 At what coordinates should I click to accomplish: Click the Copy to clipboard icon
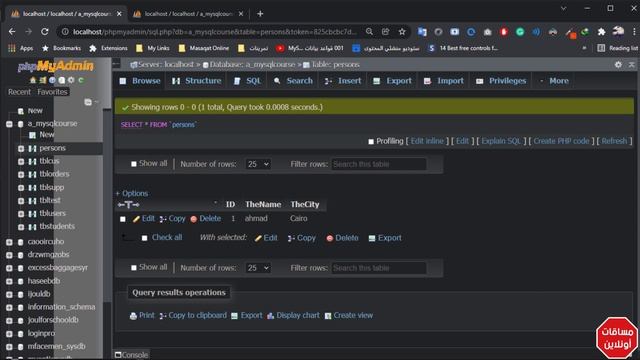pos(163,316)
